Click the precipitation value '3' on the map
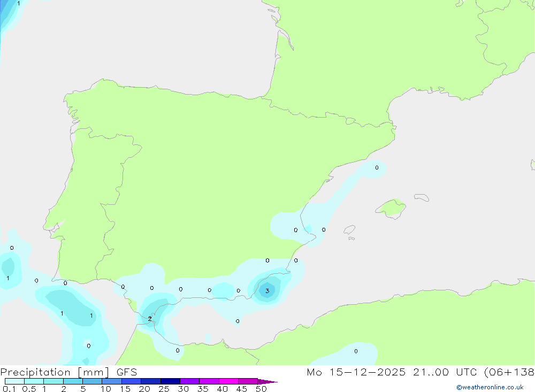The height and width of the screenshot is (392, 535). coord(267,291)
